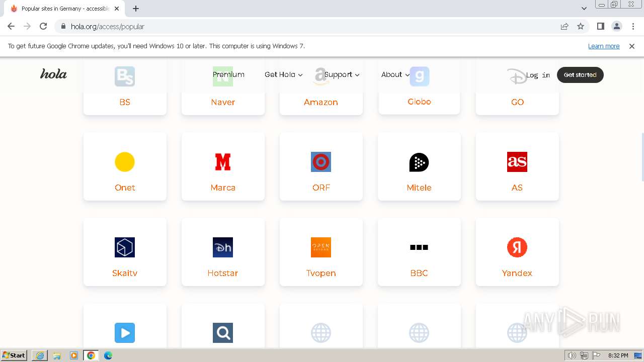Click the hola logo
Image resolution: width=644 pixels, height=362 pixels.
click(x=53, y=74)
